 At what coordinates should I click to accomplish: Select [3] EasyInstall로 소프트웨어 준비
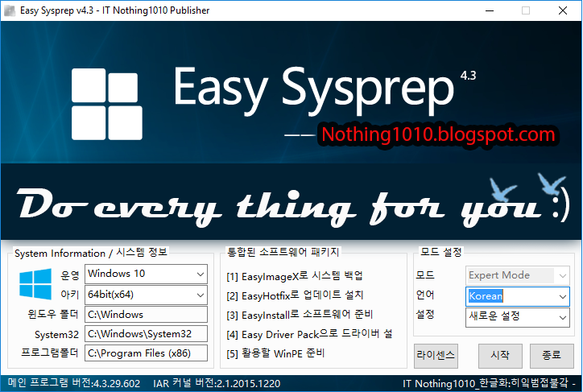click(300, 315)
